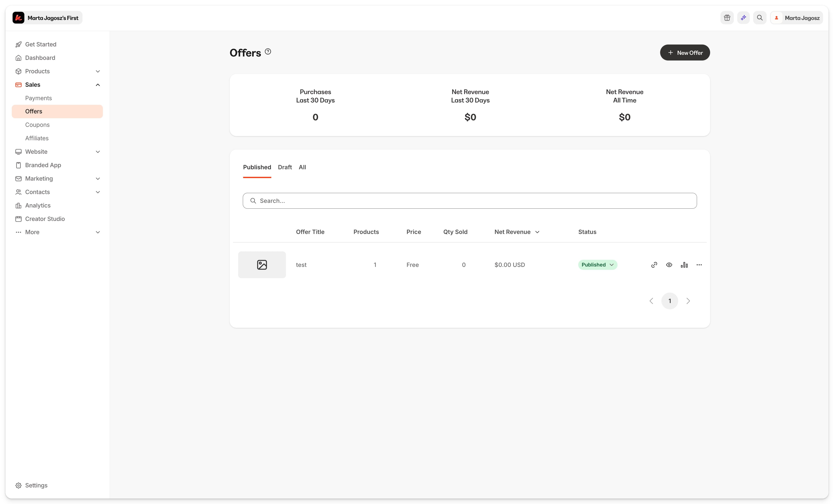Open Coupons in the sidebar
The image size is (834, 504).
click(x=57, y=125)
